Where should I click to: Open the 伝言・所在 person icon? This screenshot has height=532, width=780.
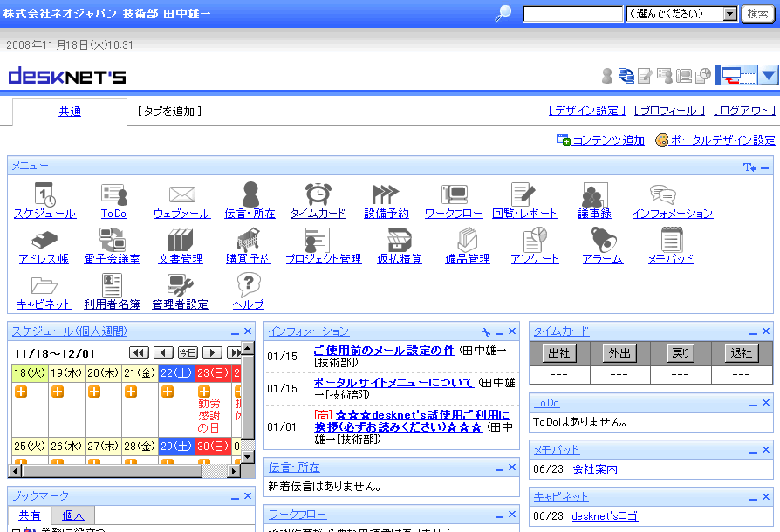250,194
